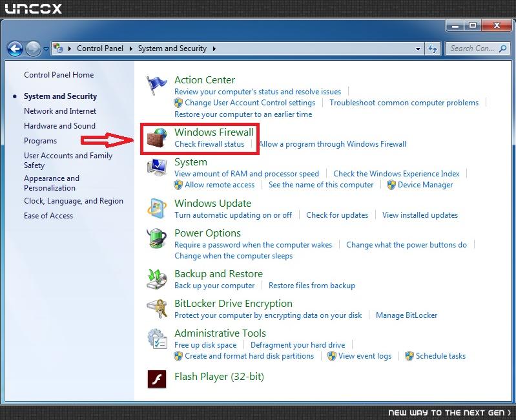This screenshot has width=516, height=420.
Task: Click the Windows Firewall brick wall icon
Action: click(157, 138)
